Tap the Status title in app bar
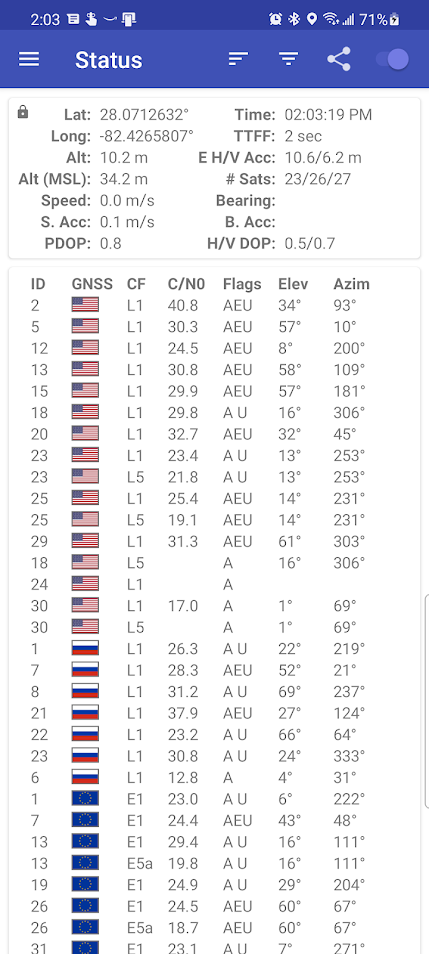The image size is (429, 954). 109,60
